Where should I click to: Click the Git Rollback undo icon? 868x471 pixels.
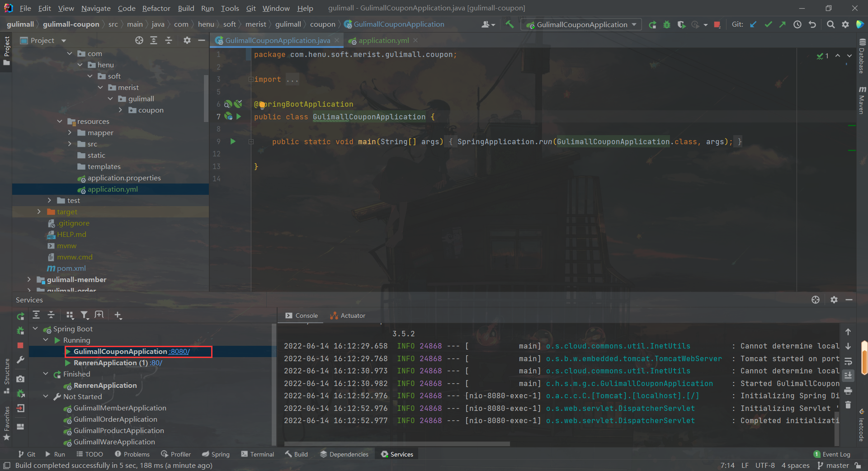812,24
